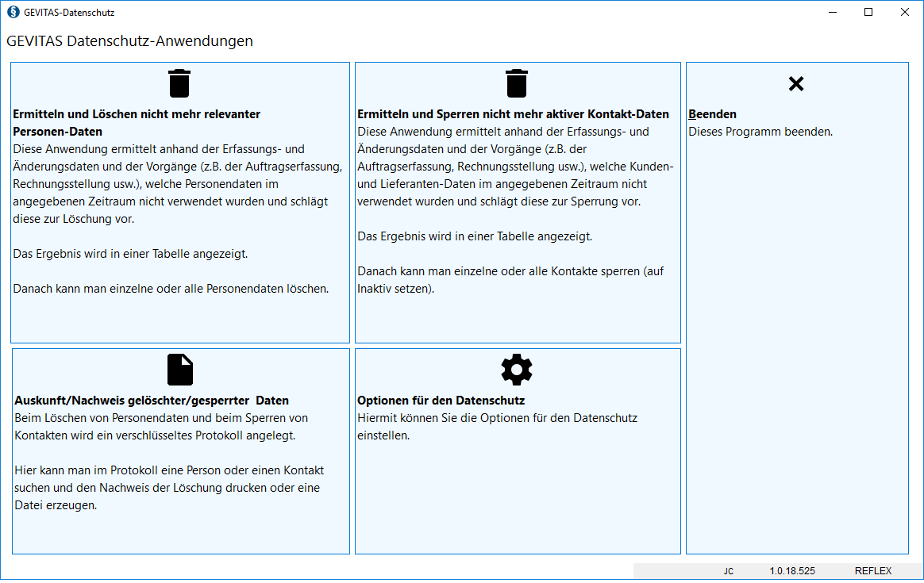Click the header 'GEVITAS Datenschutz-Anwendungen'
This screenshot has width=924, height=583.
[x=129, y=41]
